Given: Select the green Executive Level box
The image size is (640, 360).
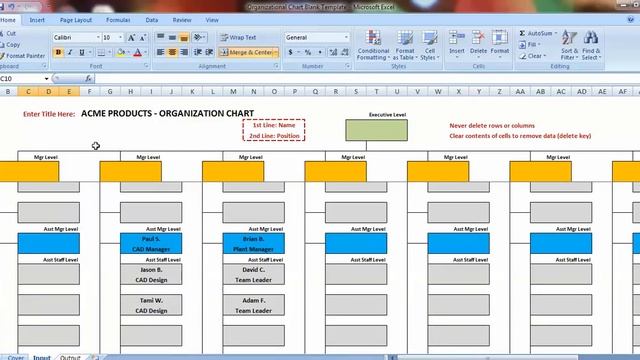Looking at the screenshot, I should pyautogui.click(x=376, y=130).
